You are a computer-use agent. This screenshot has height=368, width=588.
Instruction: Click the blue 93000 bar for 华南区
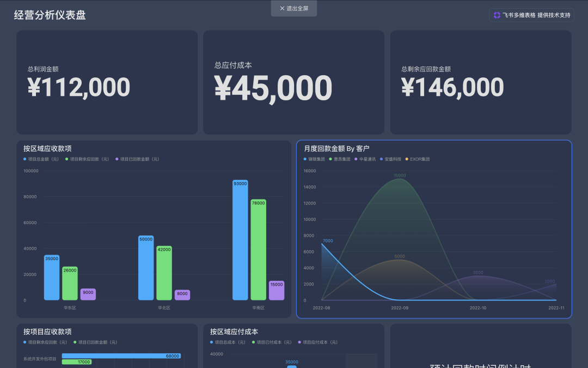coord(241,240)
